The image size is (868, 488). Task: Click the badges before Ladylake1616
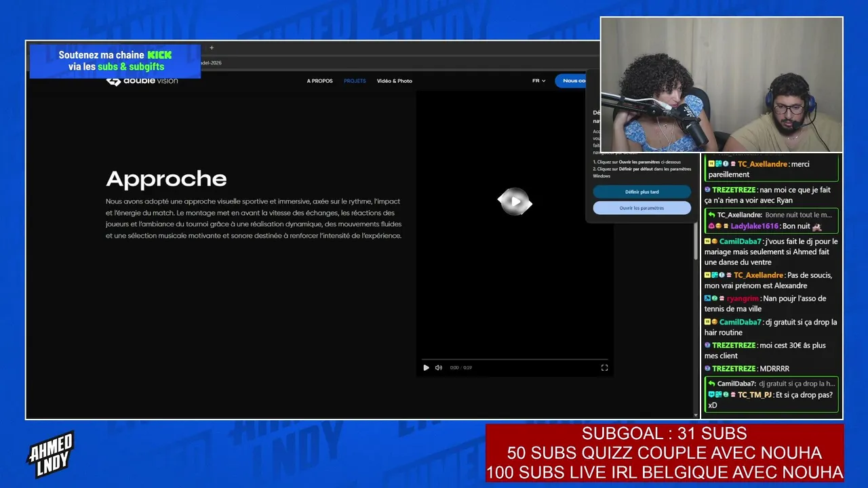718,226
